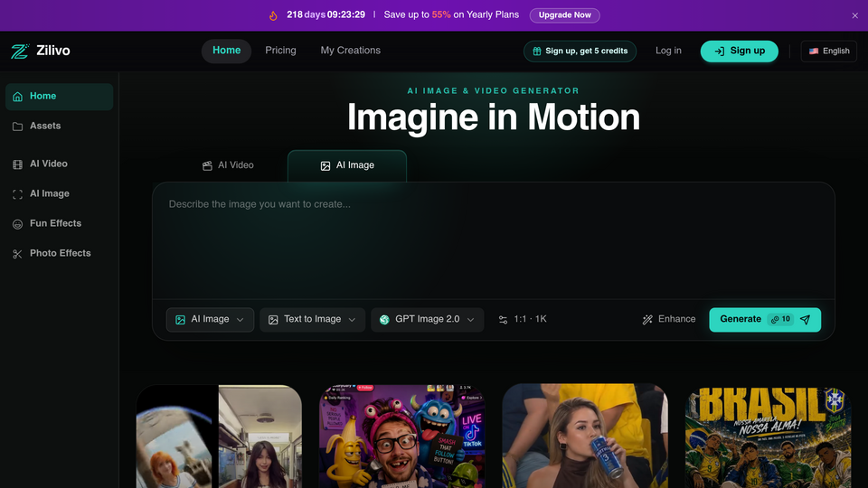This screenshot has width=868, height=488.
Task: Click the 'AI IMAGE & VIDEO GENERATOR' subtitle
Action: pos(494,90)
